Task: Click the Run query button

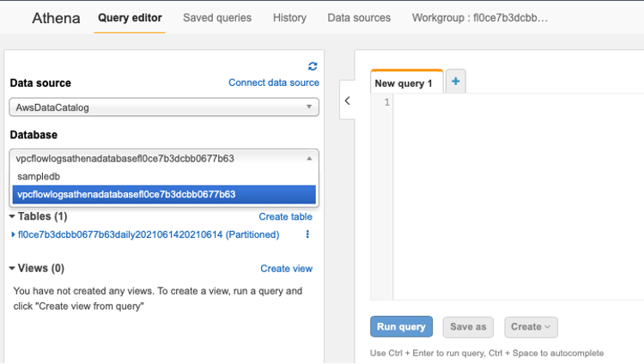Action: (401, 326)
